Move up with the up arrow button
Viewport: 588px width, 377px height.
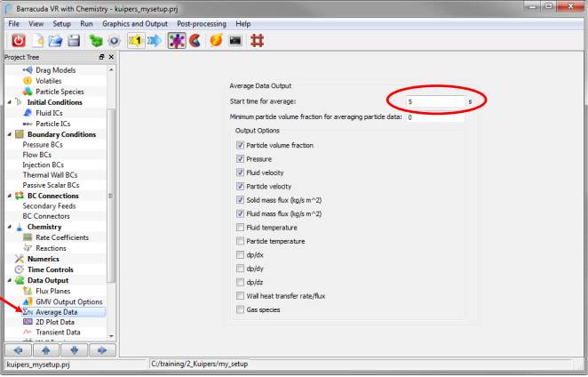[x=46, y=350]
